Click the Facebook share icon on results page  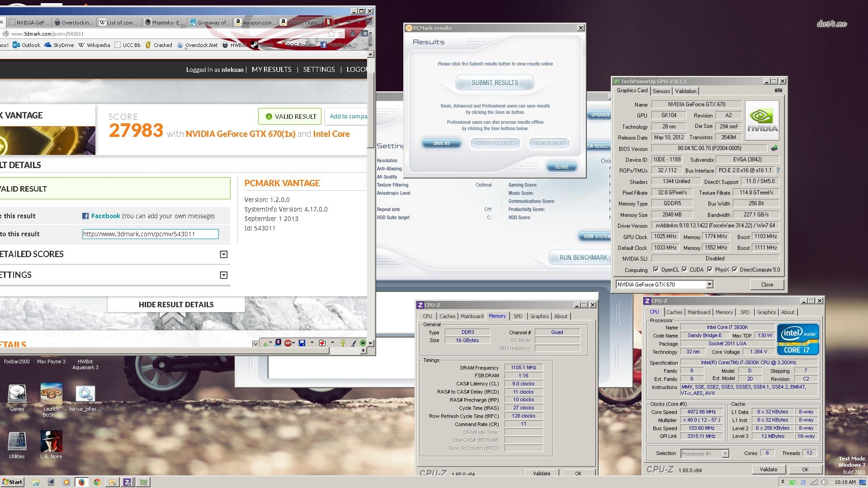[x=85, y=216]
